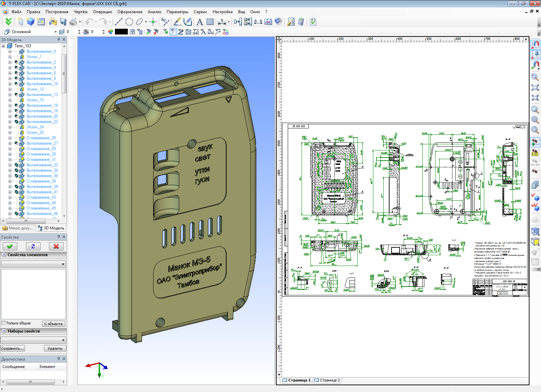Switch to the 'Страница 2' tab
This screenshot has height=392, width=541.
[x=327, y=380]
